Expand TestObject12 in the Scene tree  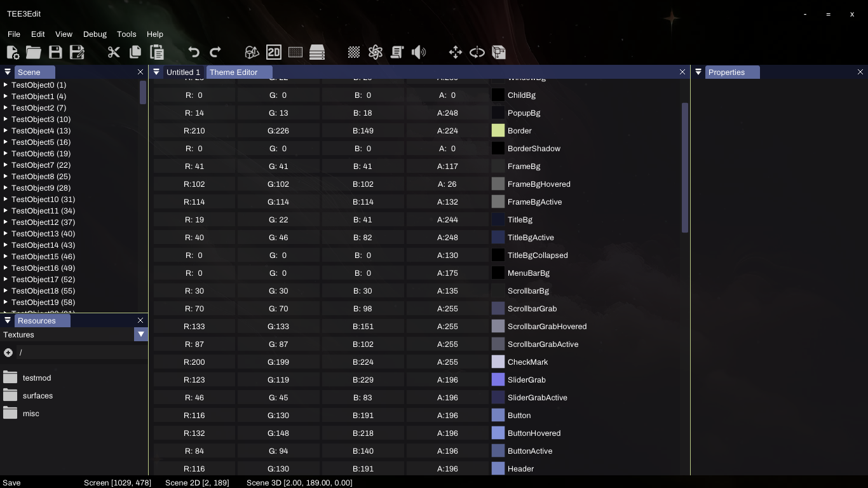click(5, 222)
